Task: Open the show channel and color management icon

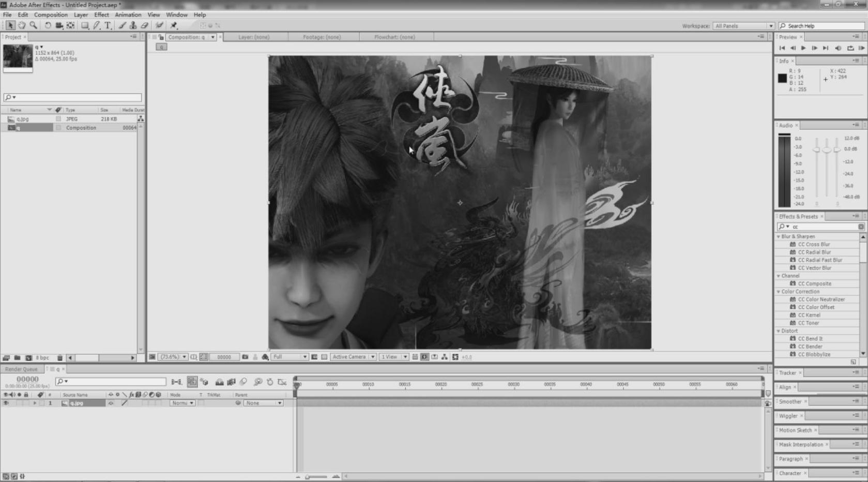Action: coord(265,357)
